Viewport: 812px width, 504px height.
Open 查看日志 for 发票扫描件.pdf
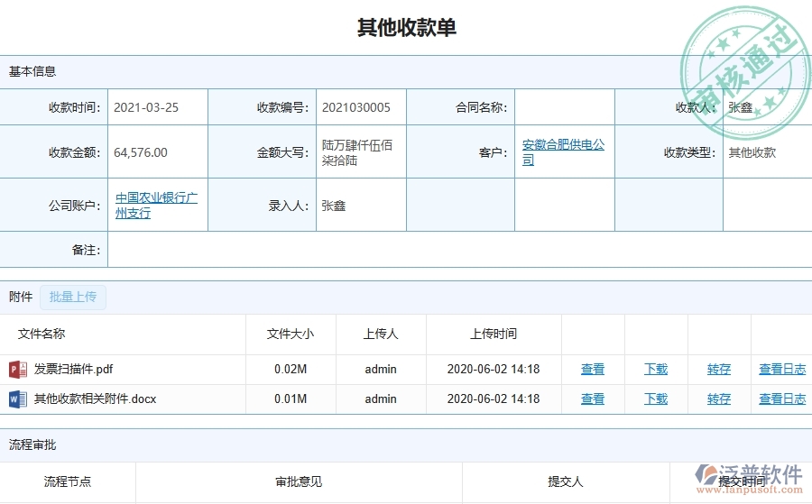[782, 369]
